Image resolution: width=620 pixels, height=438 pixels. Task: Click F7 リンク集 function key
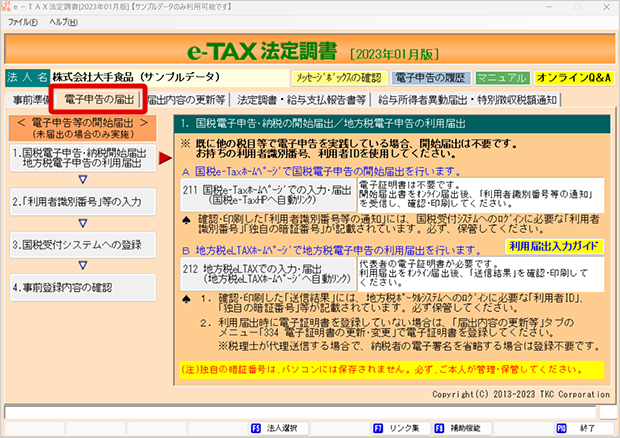pyautogui.click(x=400, y=428)
